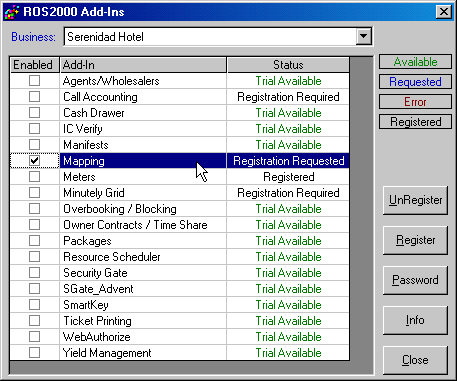Check the SGate_Advent enabled box
Viewport: 457px width, 381px height.
coord(34,289)
